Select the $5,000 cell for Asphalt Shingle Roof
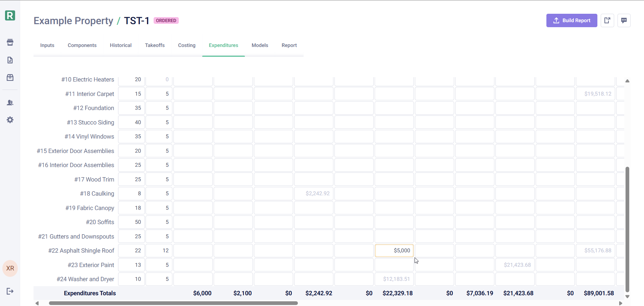Viewport: 644px width, 306px height. point(394,250)
